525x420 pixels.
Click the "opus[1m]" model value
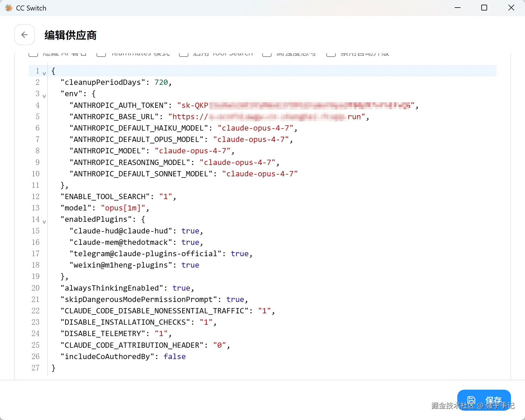123,208
